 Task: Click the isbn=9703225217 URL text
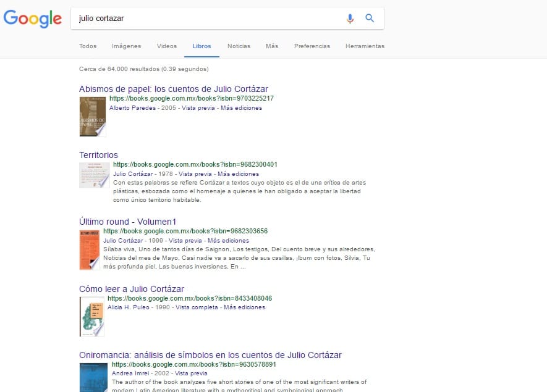click(192, 98)
